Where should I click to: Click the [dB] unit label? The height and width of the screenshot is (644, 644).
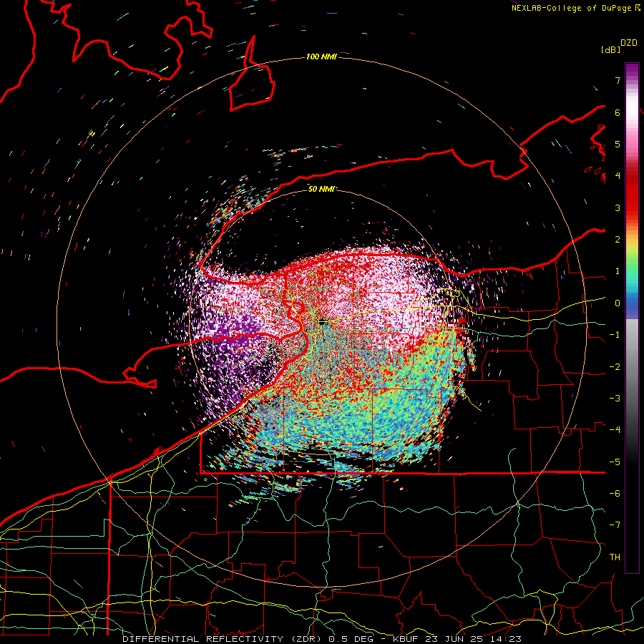[611, 49]
